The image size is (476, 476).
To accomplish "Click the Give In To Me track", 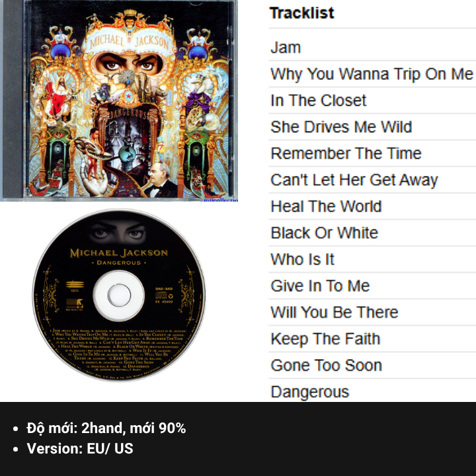I will tap(320, 286).
